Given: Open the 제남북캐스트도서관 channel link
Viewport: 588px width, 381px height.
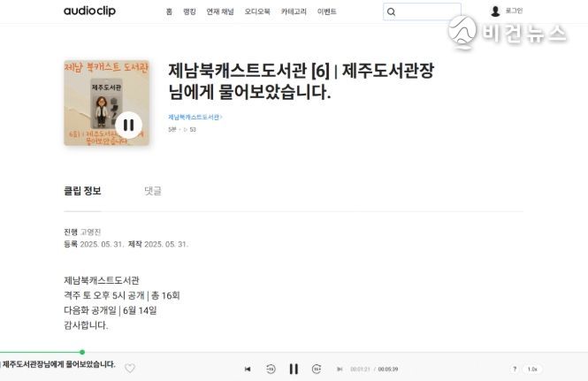Looking at the screenshot, I should 195,117.
